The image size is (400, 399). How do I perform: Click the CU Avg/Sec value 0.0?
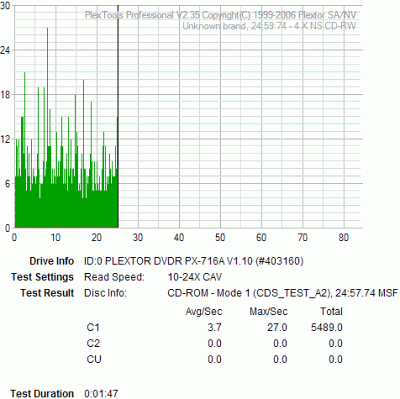[214, 359]
